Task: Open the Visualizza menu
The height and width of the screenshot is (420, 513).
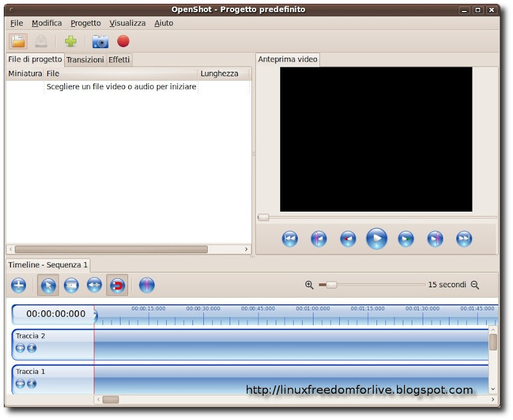Action: (128, 23)
